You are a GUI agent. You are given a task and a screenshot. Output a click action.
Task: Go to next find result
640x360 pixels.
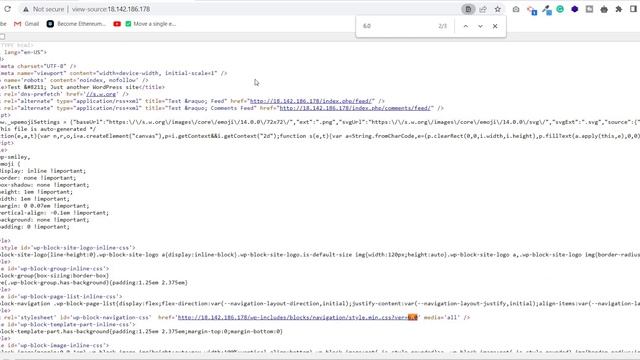coord(480,26)
